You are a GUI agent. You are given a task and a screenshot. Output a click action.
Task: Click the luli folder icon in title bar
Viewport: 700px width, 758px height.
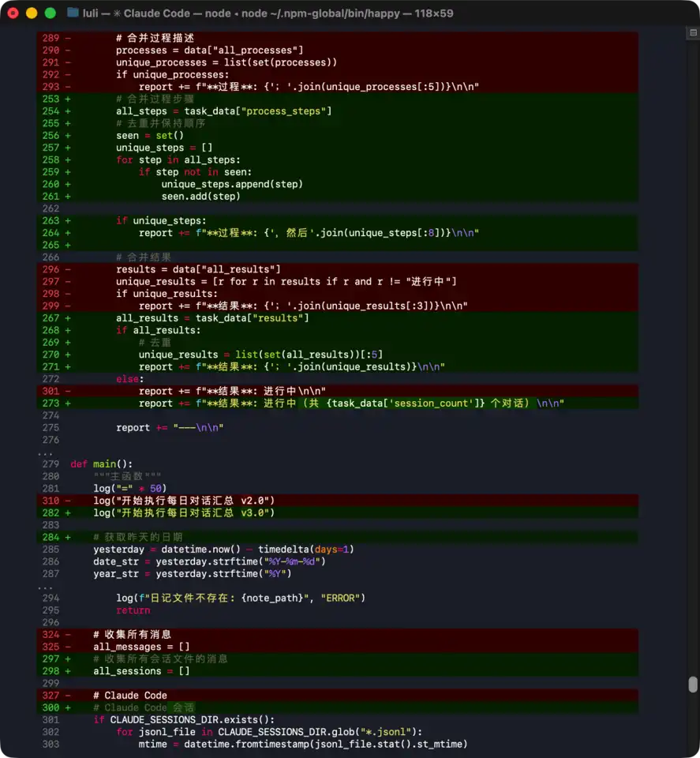click(x=73, y=13)
